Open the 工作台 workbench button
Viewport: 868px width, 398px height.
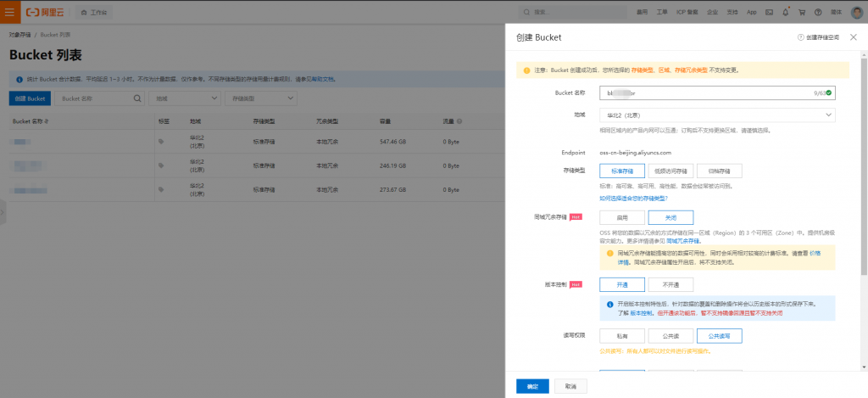(93, 12)
